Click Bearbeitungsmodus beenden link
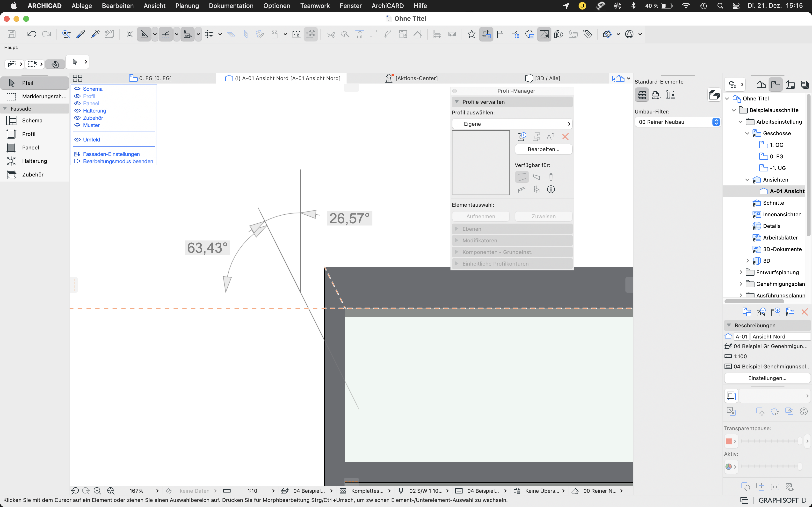812x507 pixels. coord(118,161)
